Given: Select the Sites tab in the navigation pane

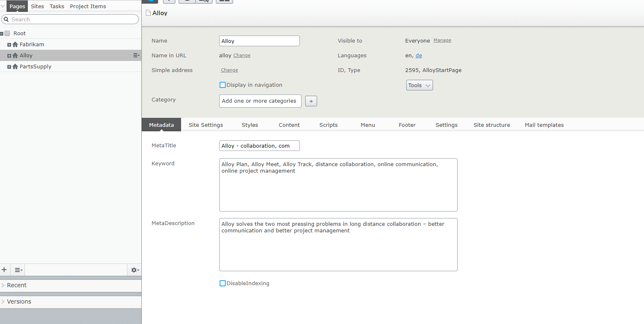Looking at the screenshot, I should [x=37, y=7].
